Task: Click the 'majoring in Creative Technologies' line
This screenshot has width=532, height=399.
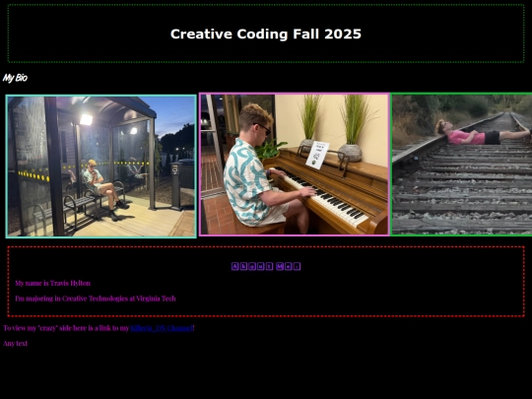Action: (x=96, y=299)
